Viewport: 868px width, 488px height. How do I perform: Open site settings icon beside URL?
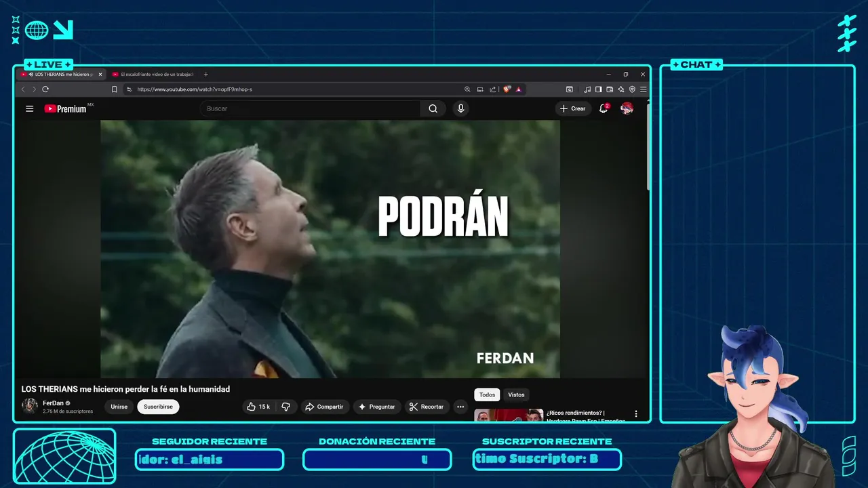[x=129, y=89]
